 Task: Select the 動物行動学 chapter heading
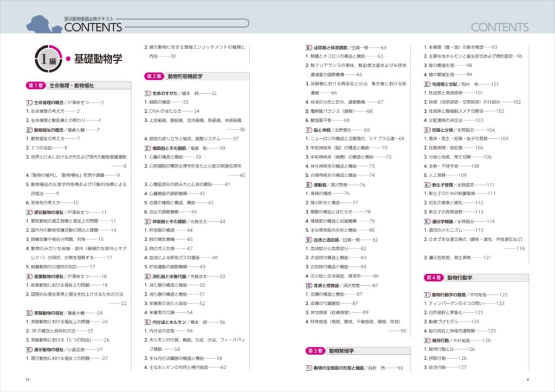460,278
